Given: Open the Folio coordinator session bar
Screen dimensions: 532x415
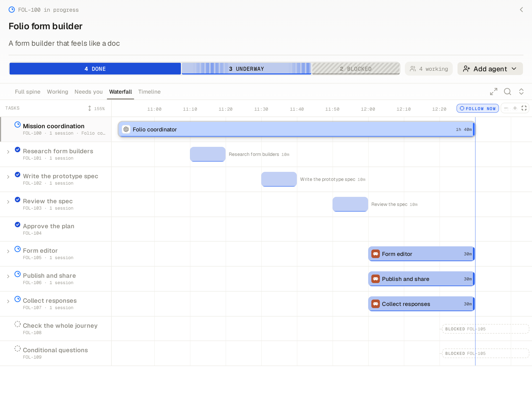Looking at the screenshot, I should [296, 129].
